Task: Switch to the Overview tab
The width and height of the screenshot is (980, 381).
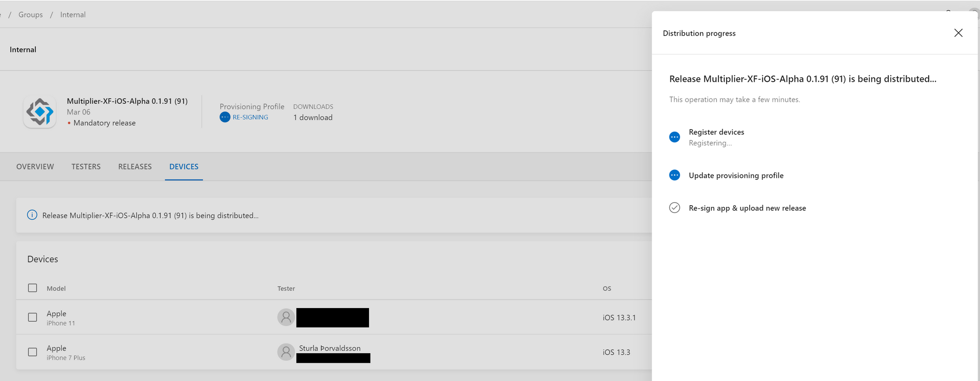Action: click(35, 167)
